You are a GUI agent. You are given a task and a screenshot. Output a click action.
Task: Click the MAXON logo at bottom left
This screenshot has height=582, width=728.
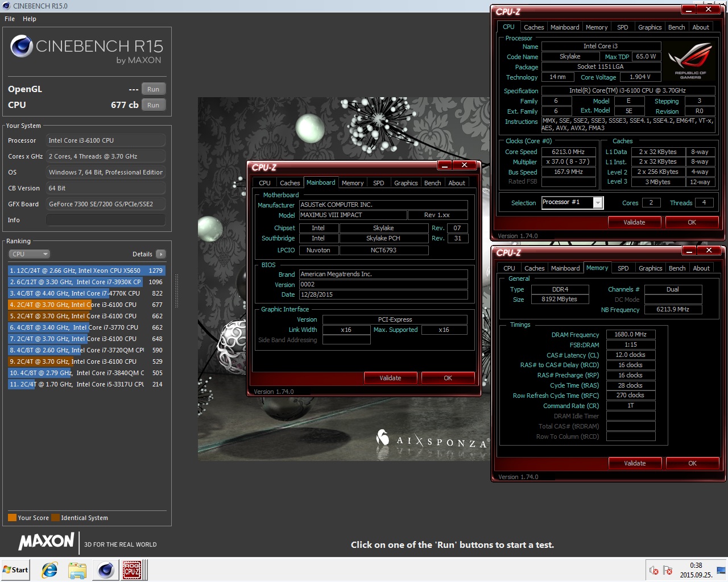[47, 542]
